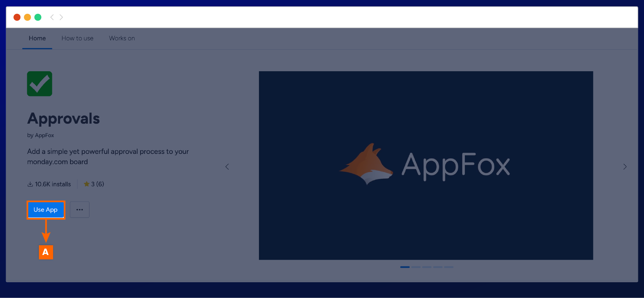The image size is (644, 298).
Task: Select the fifth carousel indicator dash
Action: [x=449, y=267]
